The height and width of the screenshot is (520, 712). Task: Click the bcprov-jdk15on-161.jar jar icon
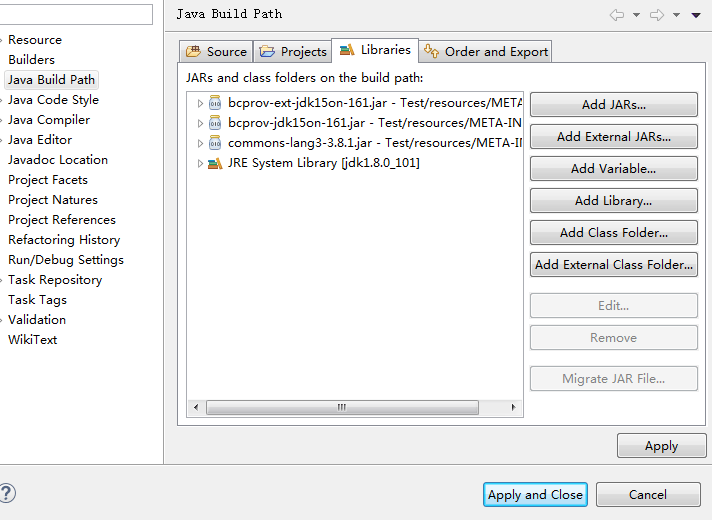click(x=215, y=123)
